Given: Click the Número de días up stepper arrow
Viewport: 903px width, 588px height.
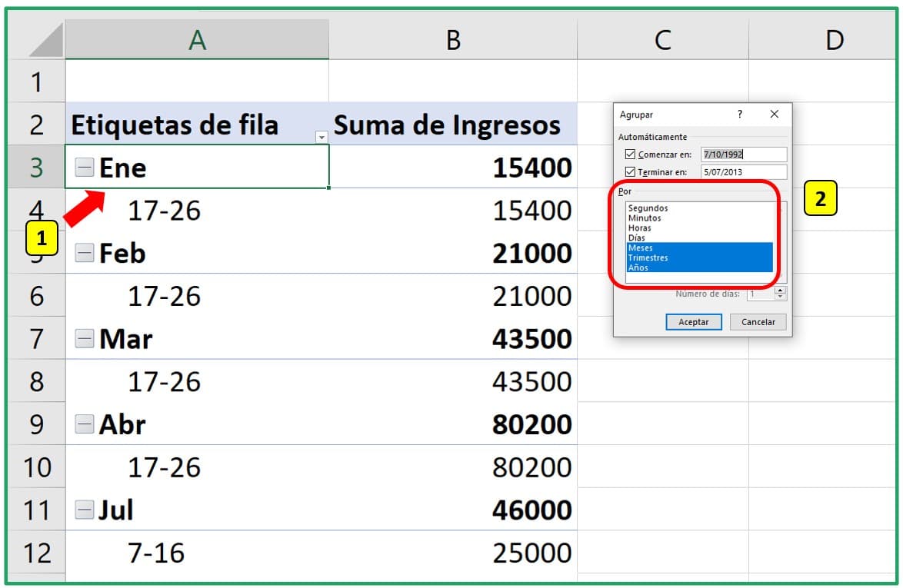Looking at the screenshot, I should 779,289.
